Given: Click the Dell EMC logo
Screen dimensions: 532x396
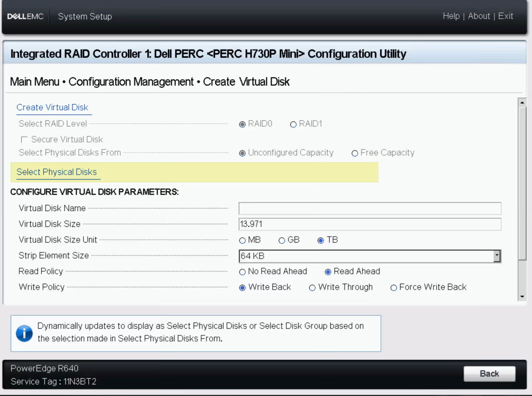Looking at the screenshot, I should tap(25, 17).
